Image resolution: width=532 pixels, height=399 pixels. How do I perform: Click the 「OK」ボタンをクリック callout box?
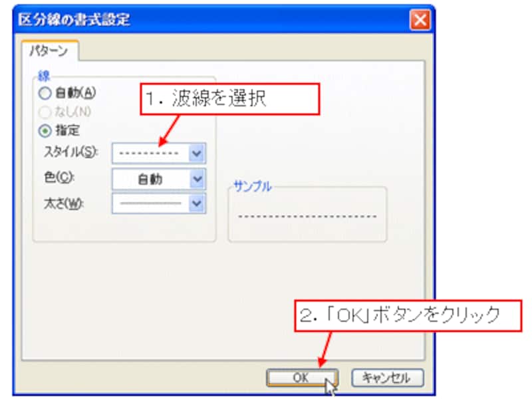[408, 315]
